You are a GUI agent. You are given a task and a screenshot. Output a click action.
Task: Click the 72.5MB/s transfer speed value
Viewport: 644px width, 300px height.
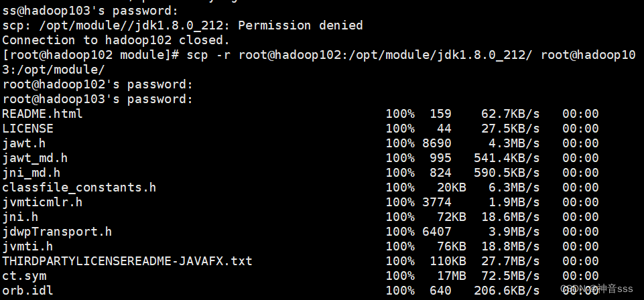[507, 276]
